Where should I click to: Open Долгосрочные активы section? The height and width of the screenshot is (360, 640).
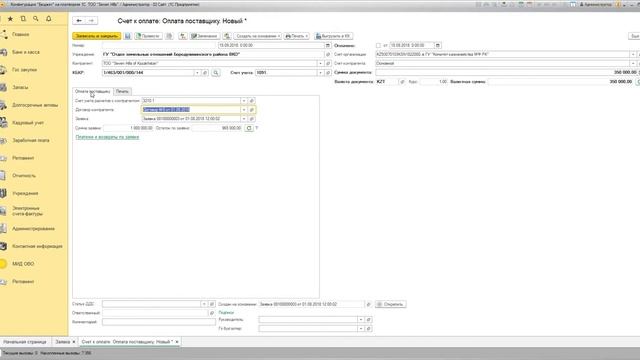coord(35,105)
